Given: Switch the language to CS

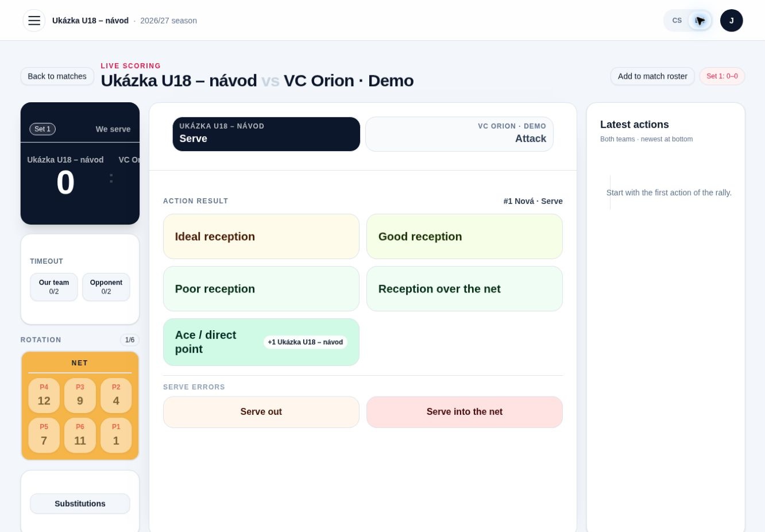Looking at the screenshot, I should pos(677,21).
